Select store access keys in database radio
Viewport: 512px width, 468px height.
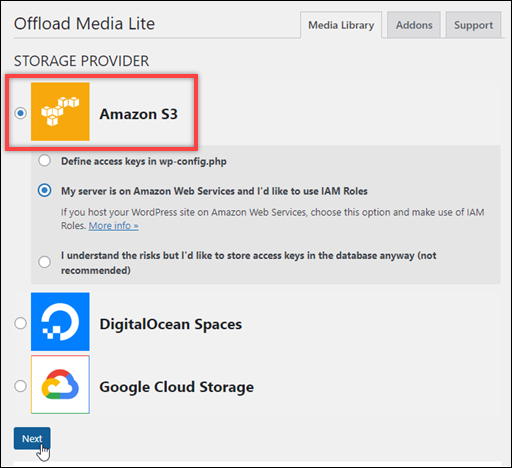click(x=44, y=262)
